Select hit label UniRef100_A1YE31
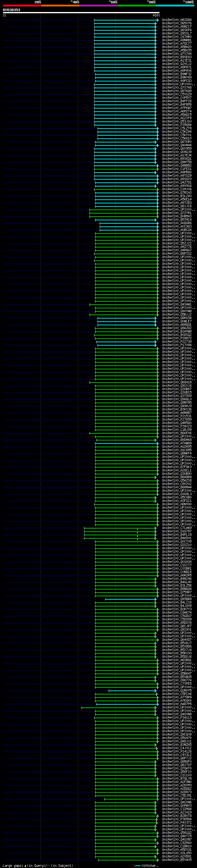The width and height of the screenshot is (197, 868). (x=177, y=61)
